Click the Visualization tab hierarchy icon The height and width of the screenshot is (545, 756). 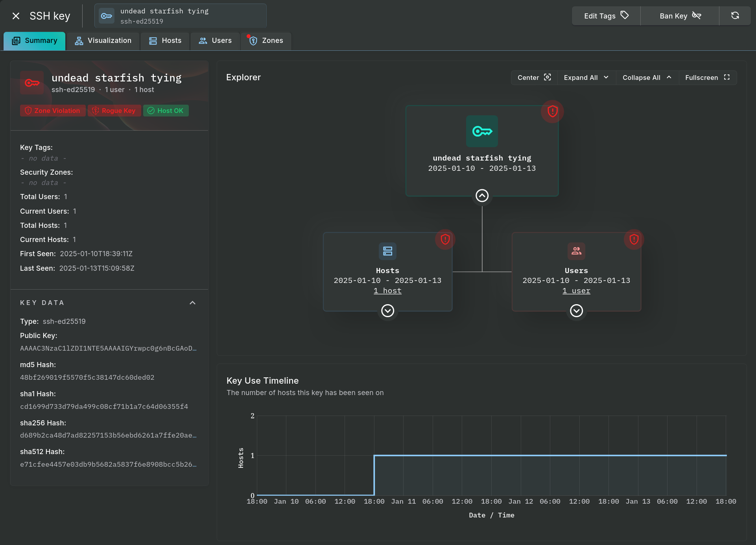point(79,41)
